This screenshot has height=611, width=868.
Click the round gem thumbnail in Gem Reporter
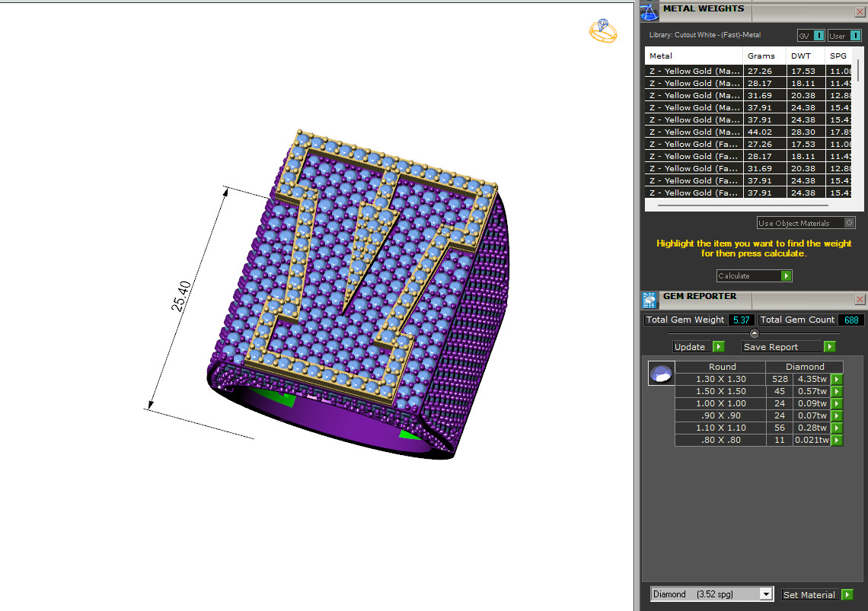point(661,374)
